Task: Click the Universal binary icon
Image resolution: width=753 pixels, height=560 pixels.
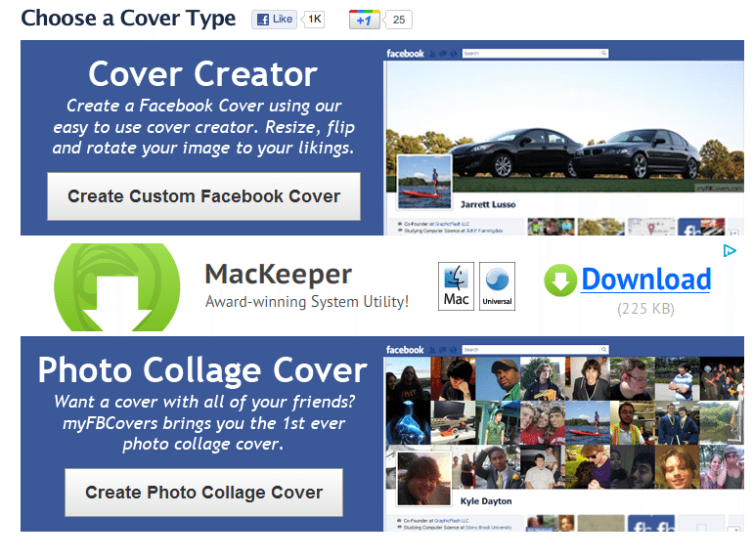Action: click(497, 286)
